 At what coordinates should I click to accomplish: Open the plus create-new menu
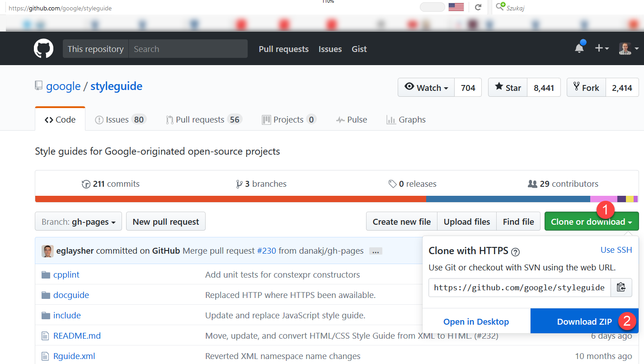(x=602, y=48)
